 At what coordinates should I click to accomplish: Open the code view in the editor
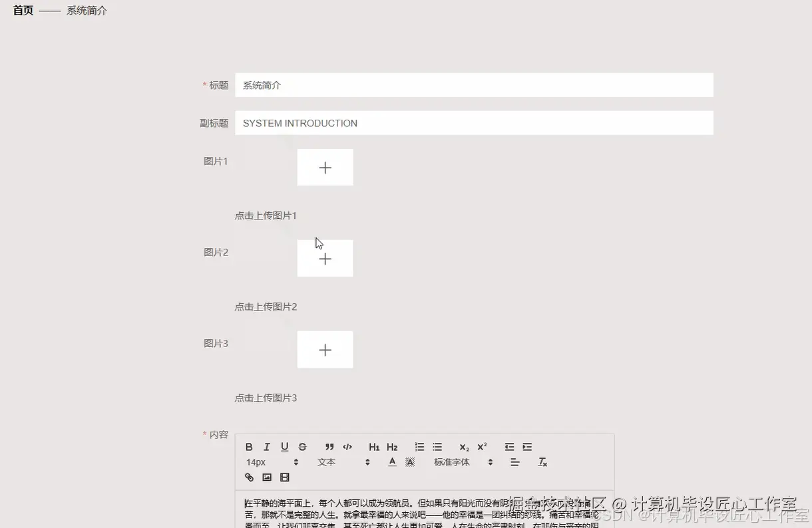click(347, 446)
